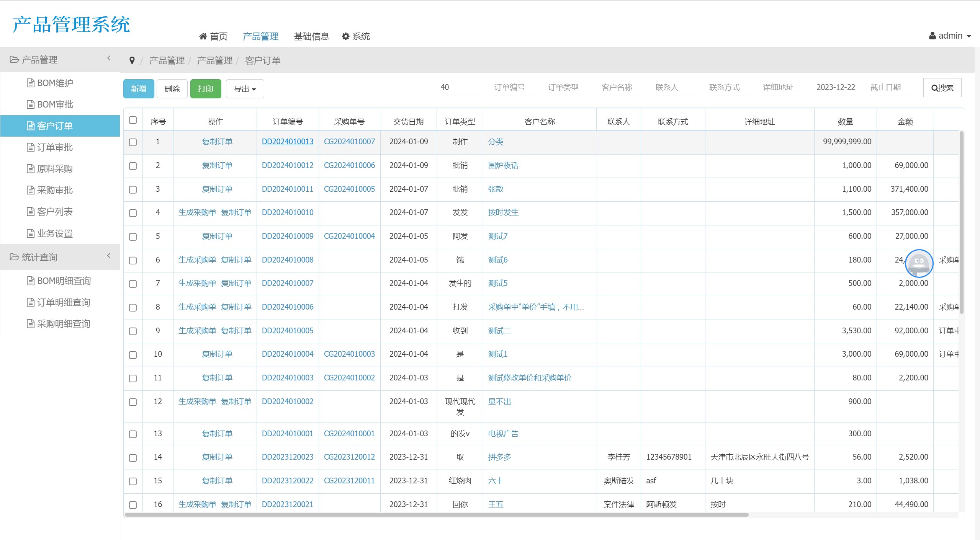This screenshot has height=540, width=980.
Task: Open the 系统 top menu
Action: tap(356, 36)
